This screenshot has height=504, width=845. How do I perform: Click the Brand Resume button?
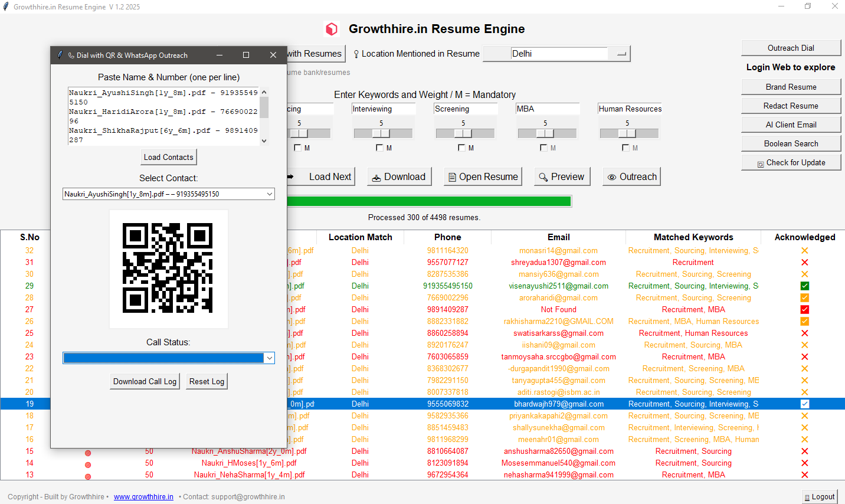(791, 87)
